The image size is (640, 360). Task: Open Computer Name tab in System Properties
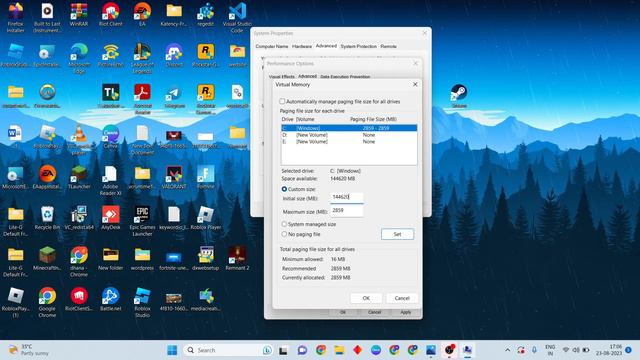(272, 47)
